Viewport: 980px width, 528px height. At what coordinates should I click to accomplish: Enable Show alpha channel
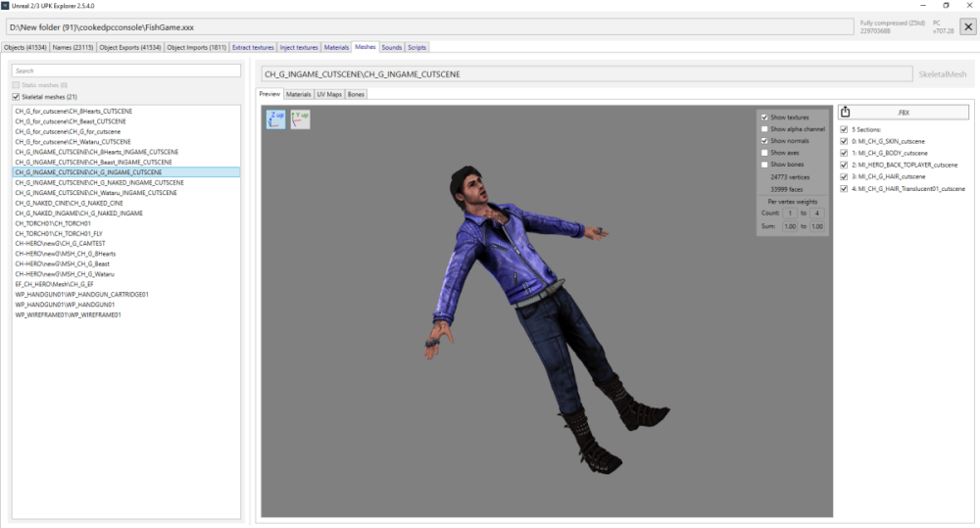tap(764, 128)
